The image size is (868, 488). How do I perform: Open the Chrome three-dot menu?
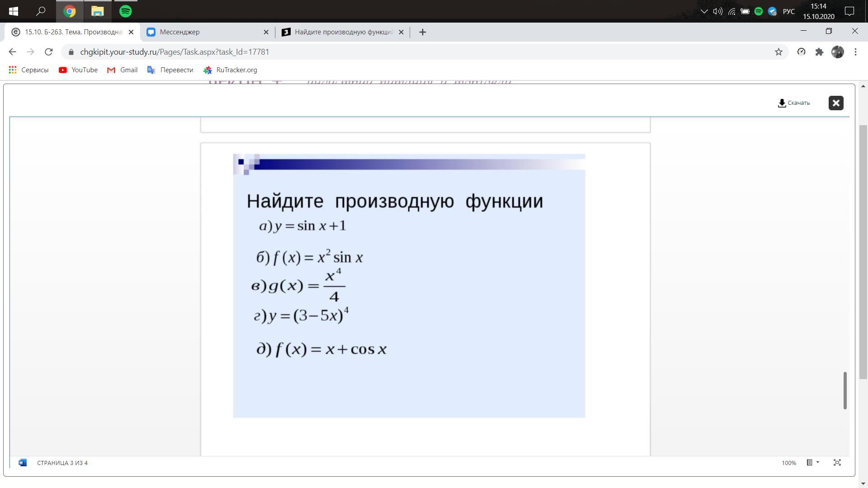tap(855, 52)
